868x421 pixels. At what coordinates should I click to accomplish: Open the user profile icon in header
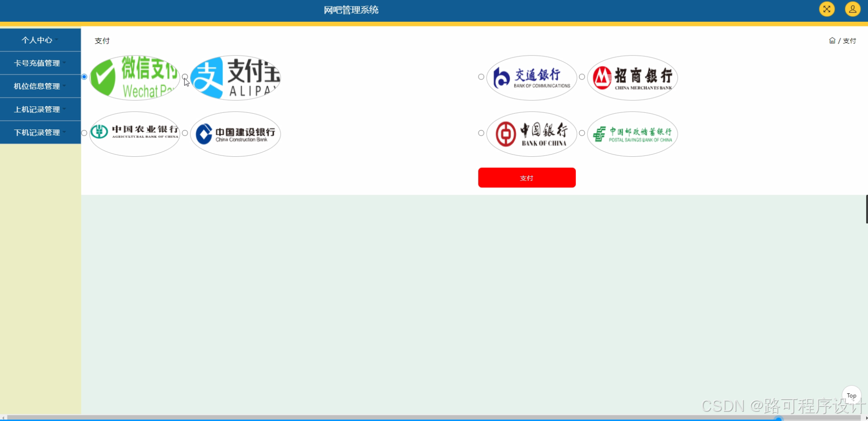853,9
